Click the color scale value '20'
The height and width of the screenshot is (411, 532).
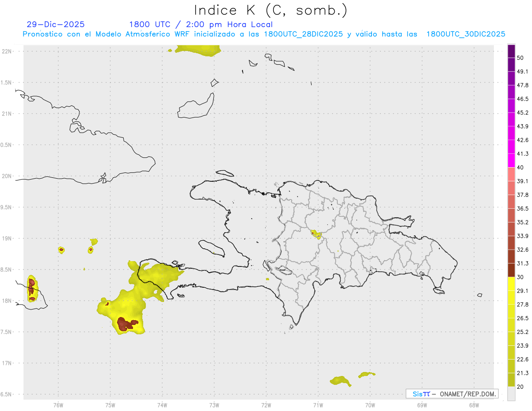coord(520,387)
